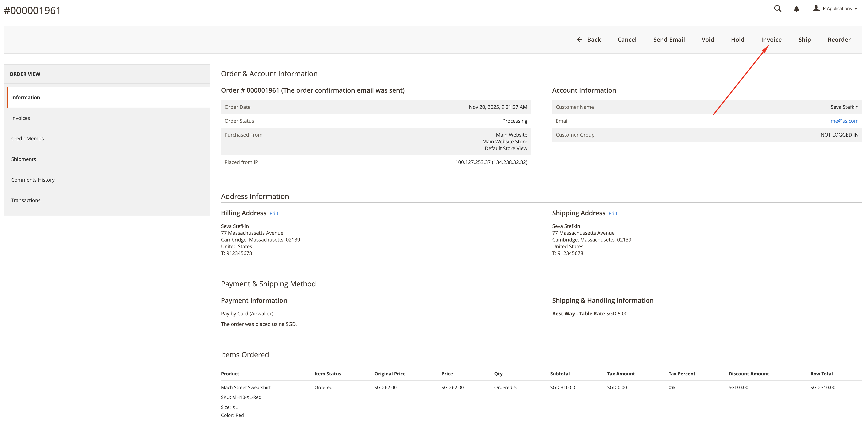Reorder this order
This screenshot has width=868, height=426.
(839, 40)
